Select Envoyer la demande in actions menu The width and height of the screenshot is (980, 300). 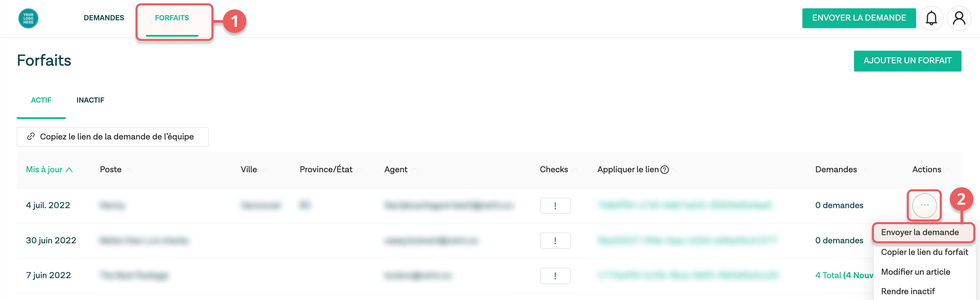point(920,232)
